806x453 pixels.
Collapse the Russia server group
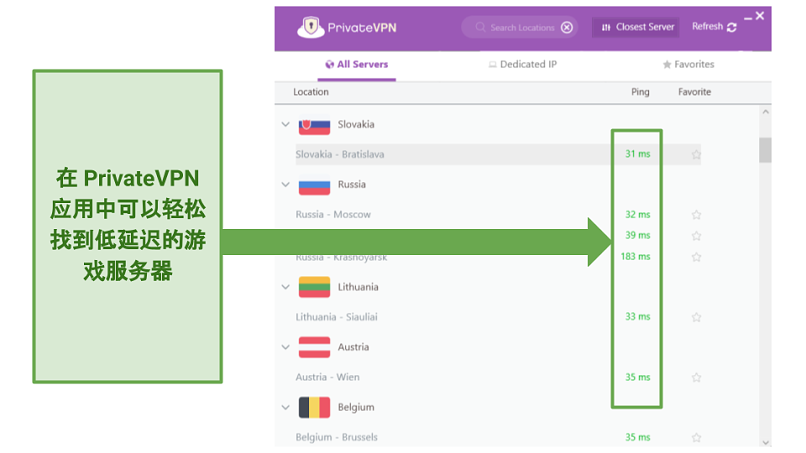coord(286,185)
